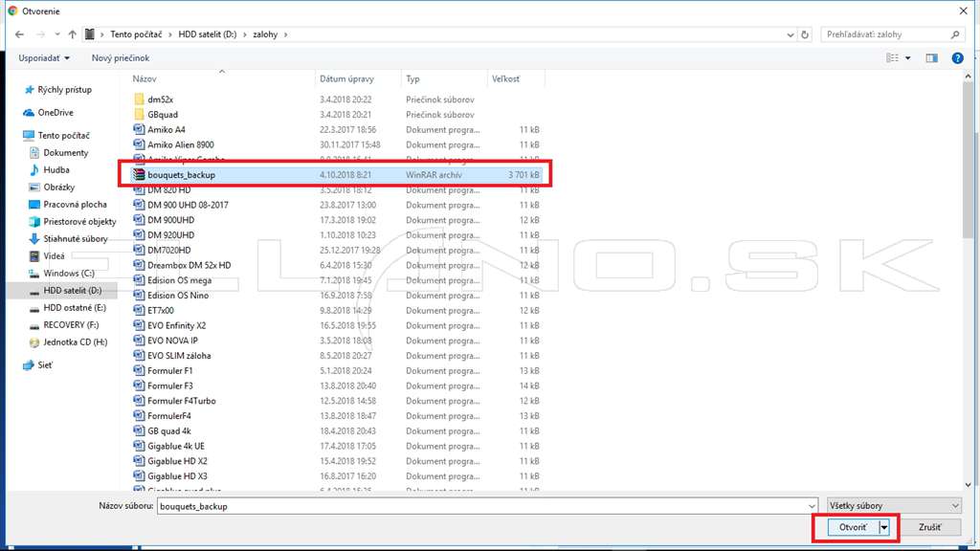Open the help question mark icon

point(957,58)
